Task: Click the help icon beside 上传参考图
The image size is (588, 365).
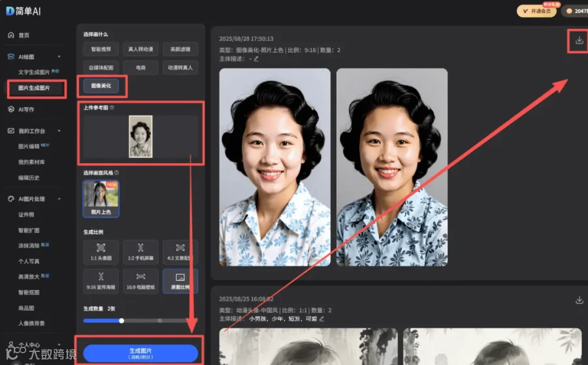Action: point(112,108)
